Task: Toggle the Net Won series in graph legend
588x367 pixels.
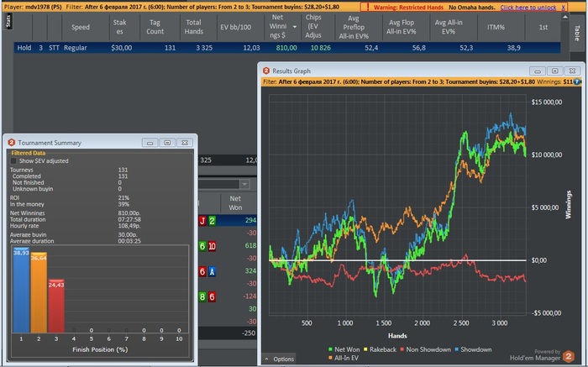Action: (x=344, y=349)
